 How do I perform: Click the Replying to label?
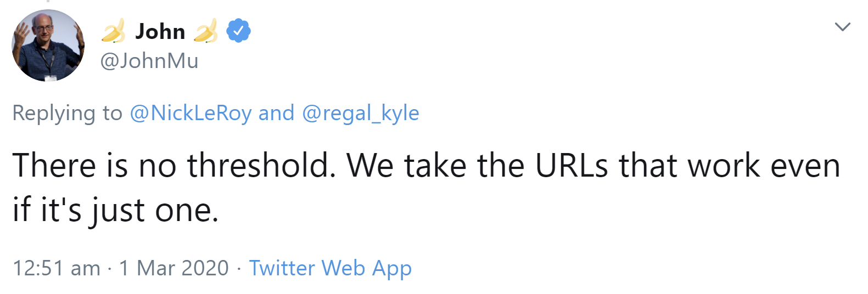click(67, 113)
